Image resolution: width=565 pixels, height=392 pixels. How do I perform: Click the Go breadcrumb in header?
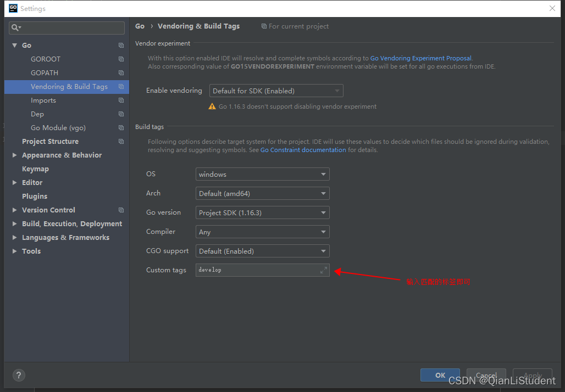click(x=140, y=26)
